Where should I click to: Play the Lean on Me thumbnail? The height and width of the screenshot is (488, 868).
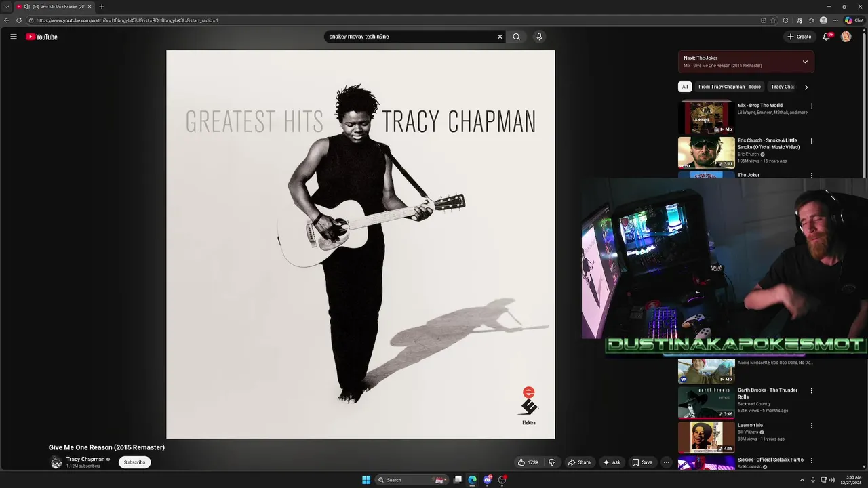coord(707,437)
